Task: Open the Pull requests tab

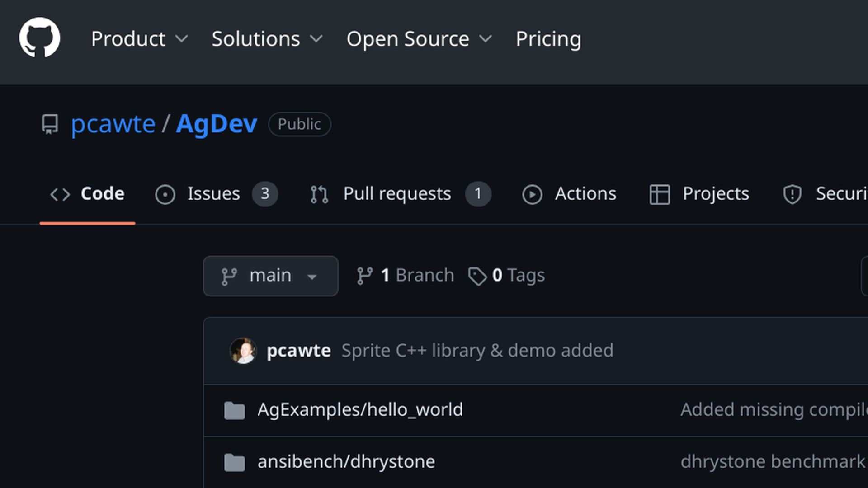Action: click(397, 194)
